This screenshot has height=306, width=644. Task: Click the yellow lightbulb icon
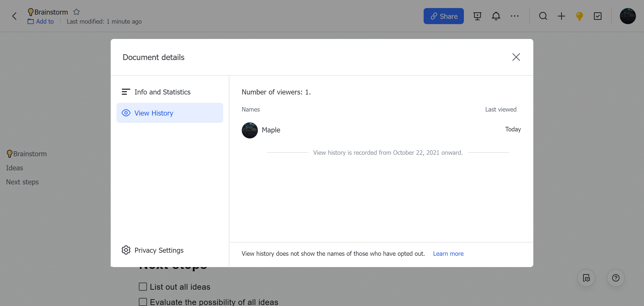point(579,16)
